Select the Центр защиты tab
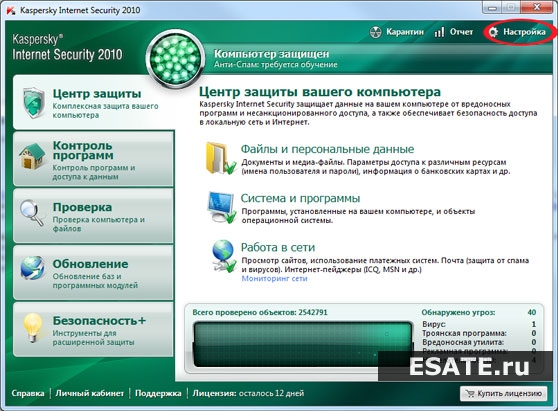 point(93,102)
